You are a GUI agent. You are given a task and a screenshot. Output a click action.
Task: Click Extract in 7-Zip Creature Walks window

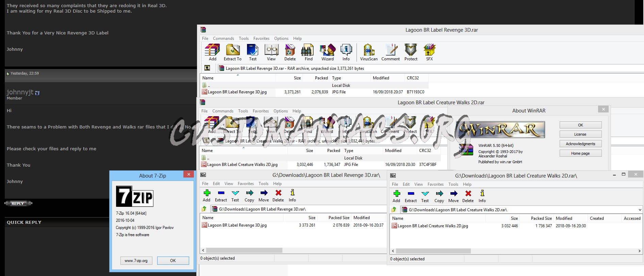click(x=411, y=196)
